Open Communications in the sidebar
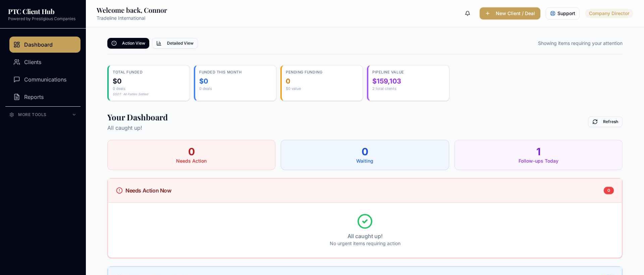Viewport: 644px width, 275px height. coord(45,79)
